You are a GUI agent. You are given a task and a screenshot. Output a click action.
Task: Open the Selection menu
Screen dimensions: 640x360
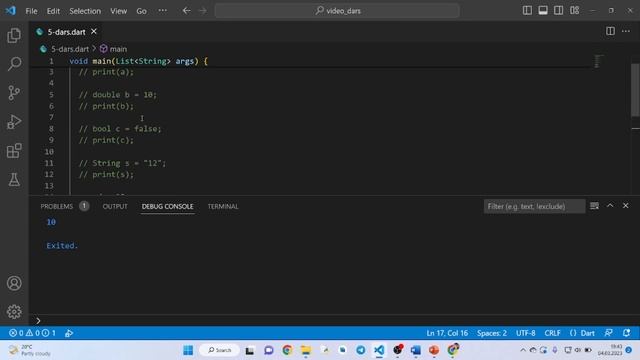coord(85,11)
